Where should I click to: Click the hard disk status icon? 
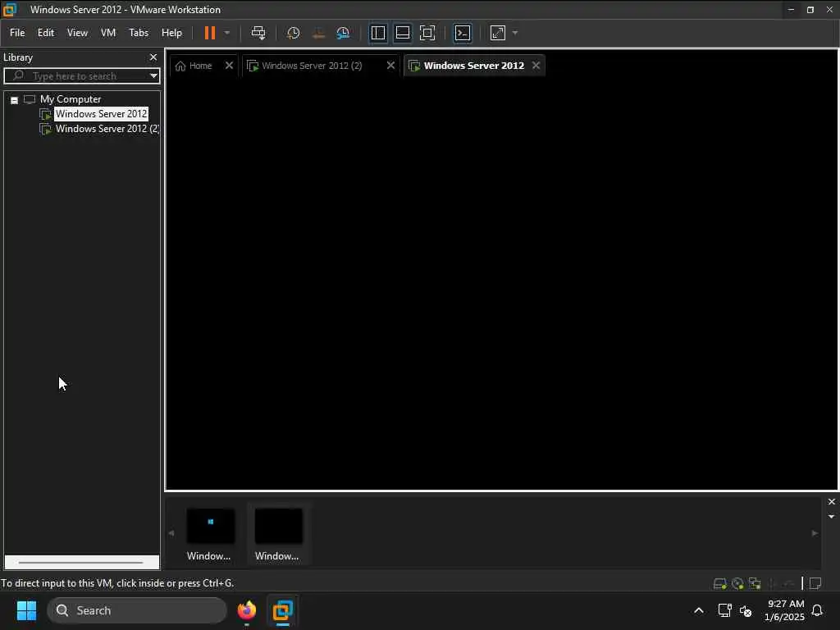click(719, 583)
